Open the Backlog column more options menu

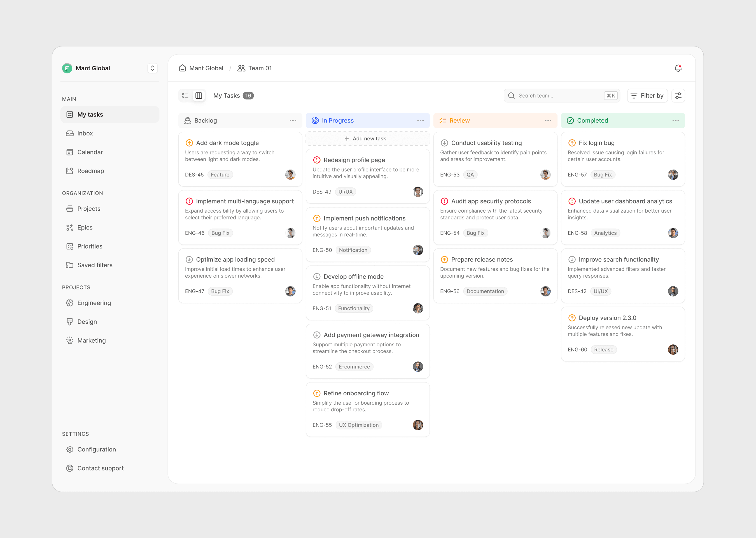tap(293, 120)
